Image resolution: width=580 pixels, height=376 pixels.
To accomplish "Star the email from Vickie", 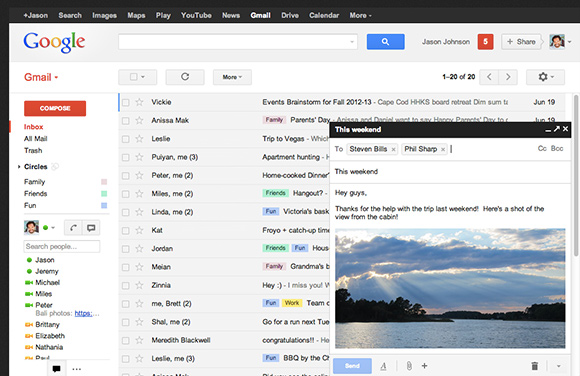I will (139, 102).
